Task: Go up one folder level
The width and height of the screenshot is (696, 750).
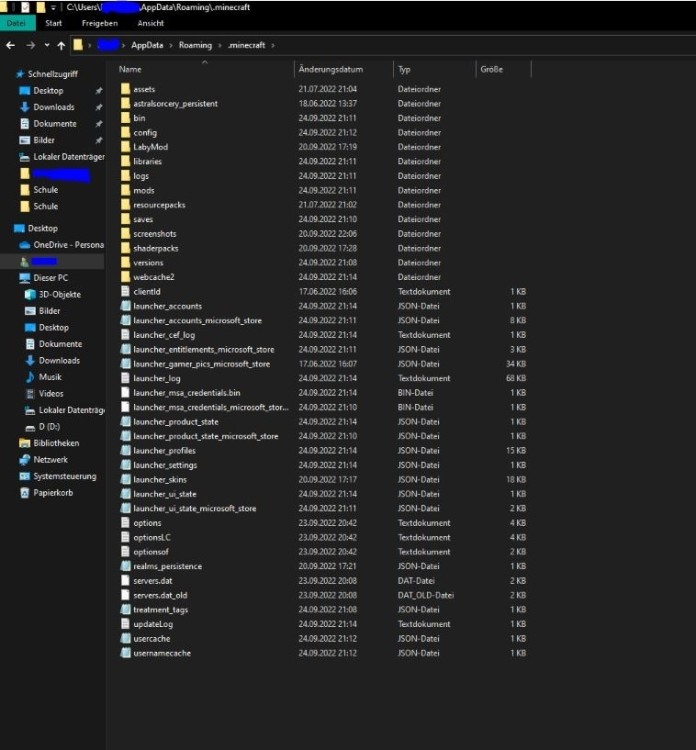Action: pyautogui.click(x=61, y=45)
